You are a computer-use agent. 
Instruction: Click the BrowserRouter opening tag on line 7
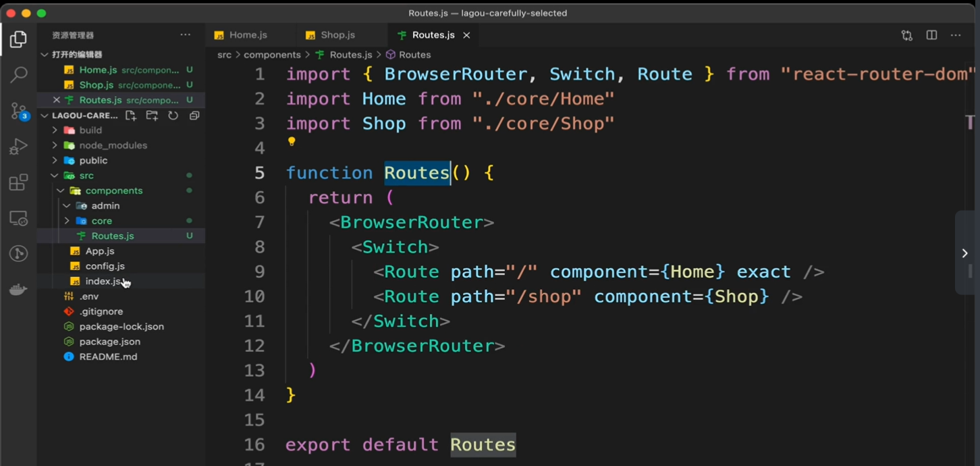tap(411, 222)
